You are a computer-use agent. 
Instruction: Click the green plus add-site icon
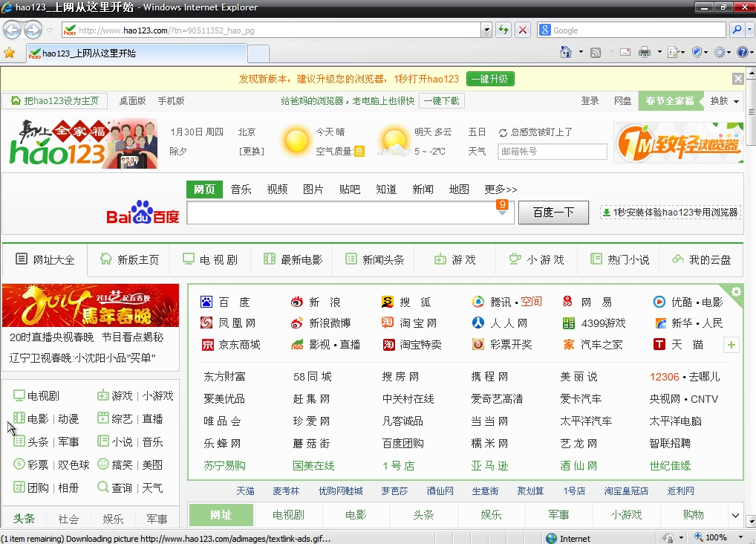coord(731,345)
